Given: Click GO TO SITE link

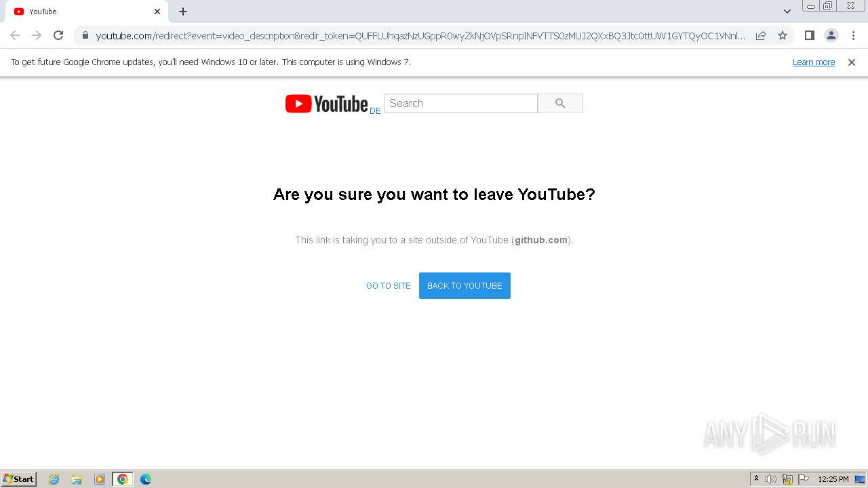Looking at the screenshot, I should coord(389,286).
